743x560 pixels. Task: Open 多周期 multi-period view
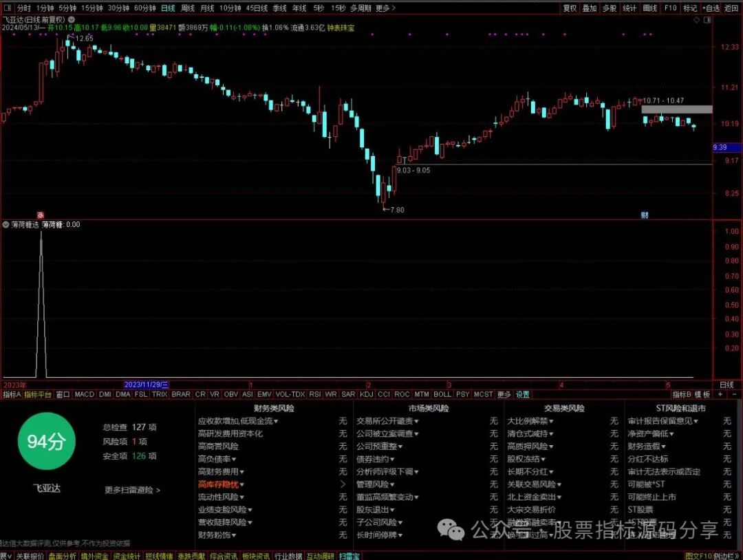click(x=360, y=8)
